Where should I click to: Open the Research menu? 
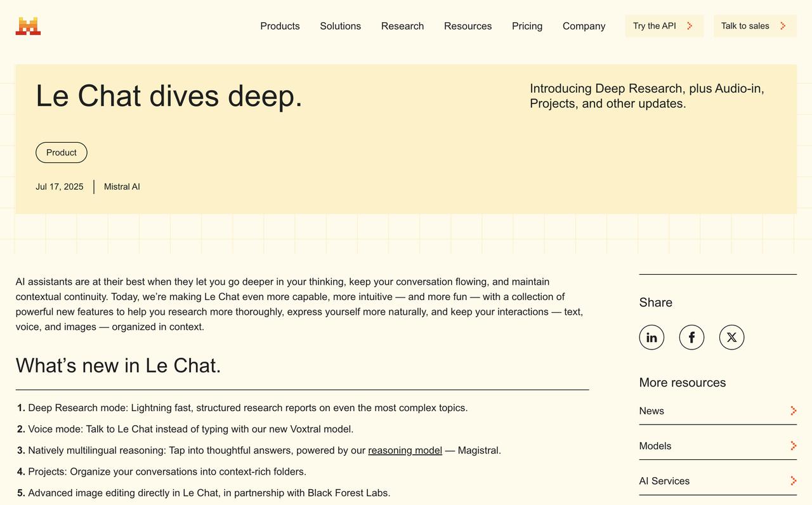pos(402,26)
